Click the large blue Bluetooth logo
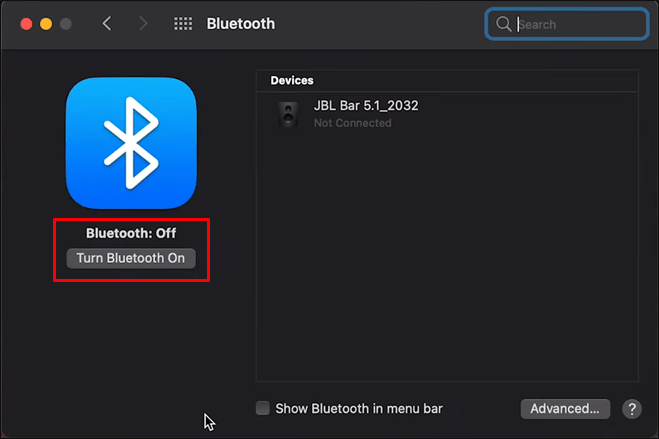This screenshot has width=659, height=439. pyautogui.click(x=131, y=143)
